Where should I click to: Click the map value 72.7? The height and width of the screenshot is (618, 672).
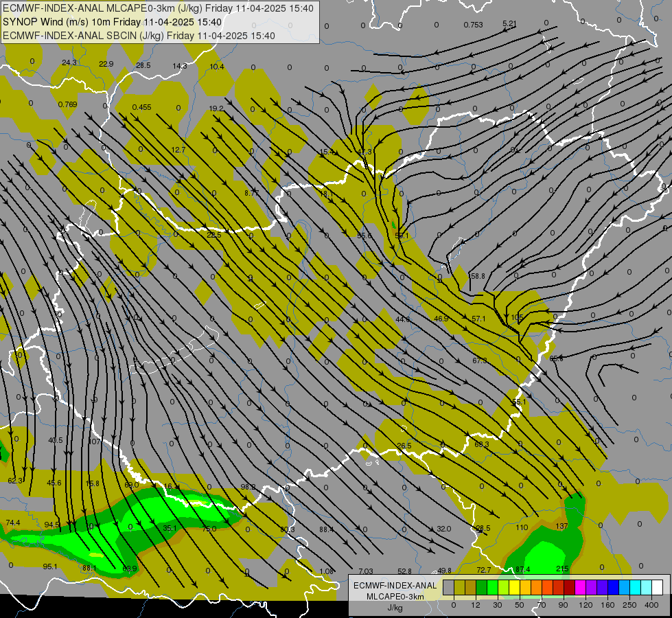pos(484,569)
